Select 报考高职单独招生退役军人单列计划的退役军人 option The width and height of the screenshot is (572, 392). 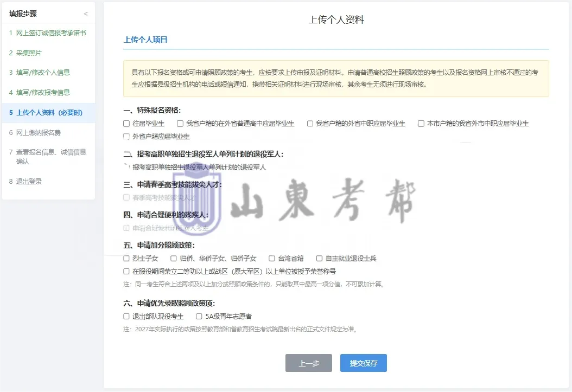click(126, 167)
